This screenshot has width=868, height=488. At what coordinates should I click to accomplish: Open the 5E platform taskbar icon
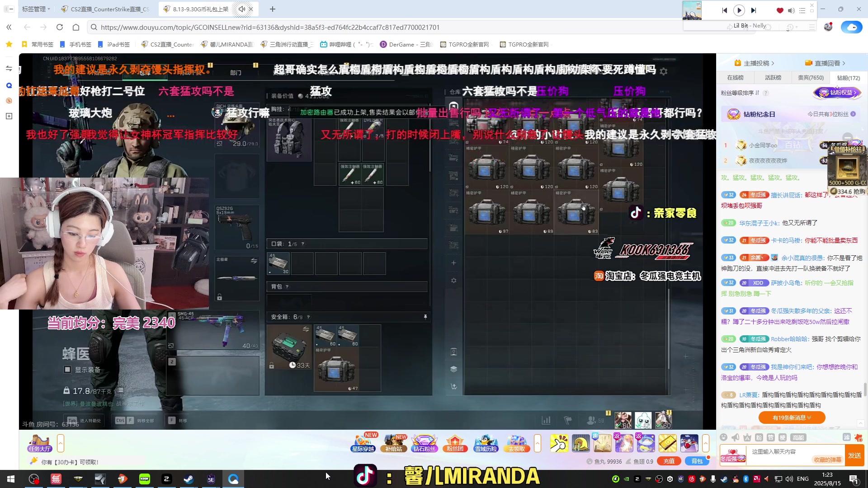(x=211, y=479)
